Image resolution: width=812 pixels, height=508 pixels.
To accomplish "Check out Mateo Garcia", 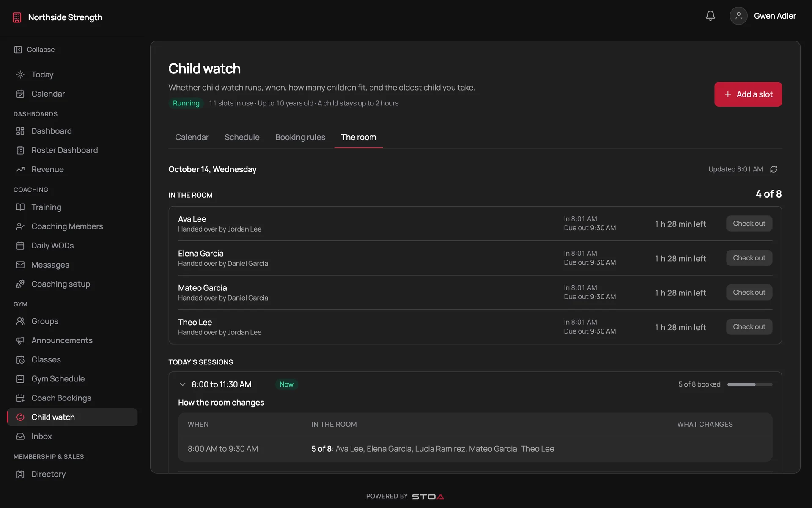I will tap(749, 293).
